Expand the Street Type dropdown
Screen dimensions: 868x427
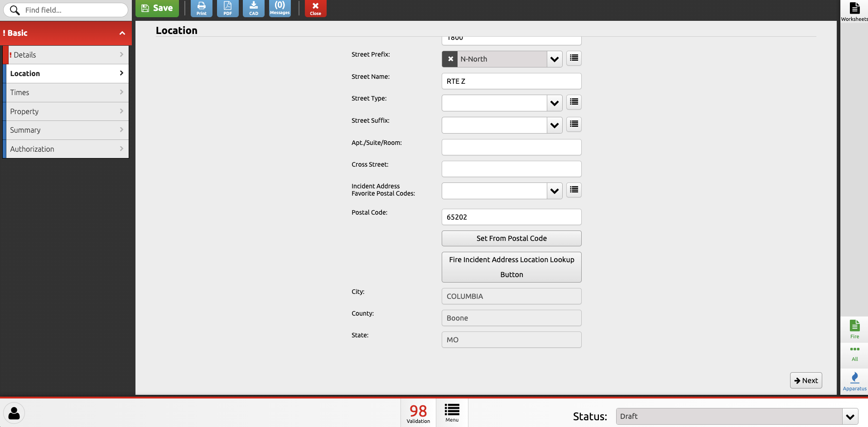[x=554, y=103]
